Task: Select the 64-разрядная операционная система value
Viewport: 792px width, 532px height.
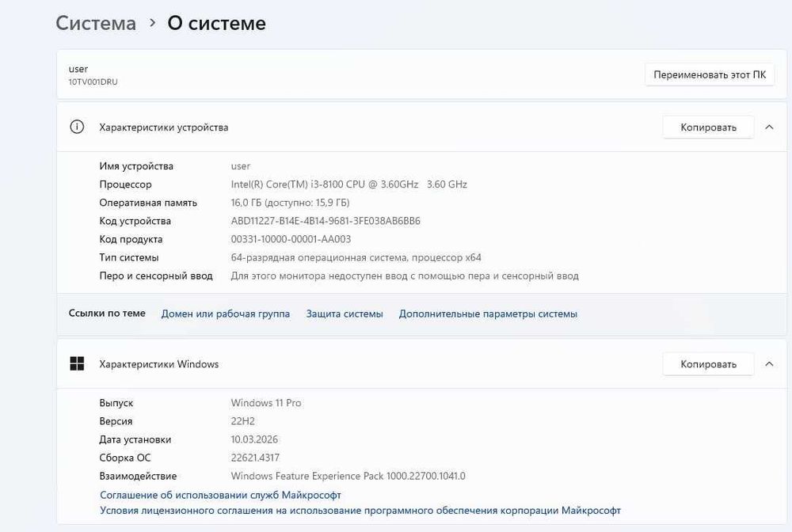Action: [356, 257]
